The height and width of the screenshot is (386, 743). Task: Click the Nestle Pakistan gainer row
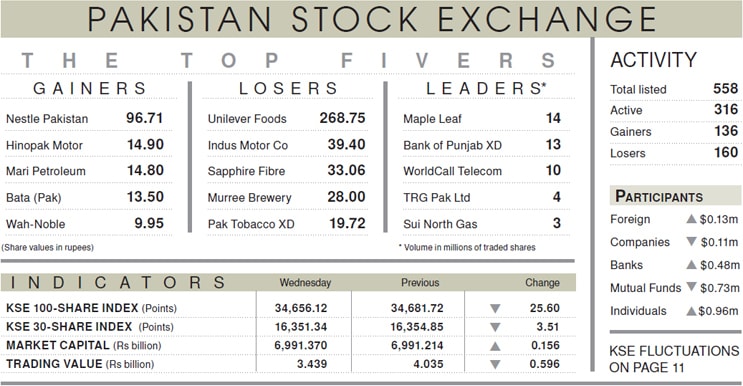coord(85,118)
